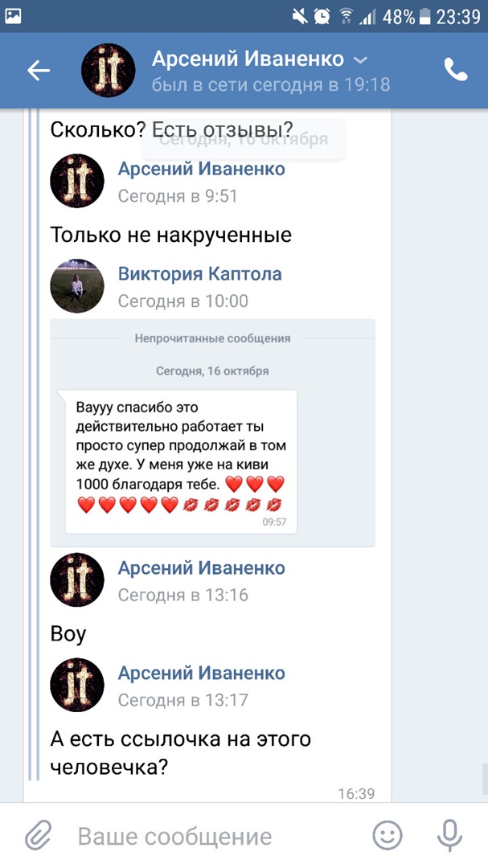Viewport: 488px width, 868px height.
Task: Open Виктория Каптола's profile name link
Action: [x=199, y=274]
